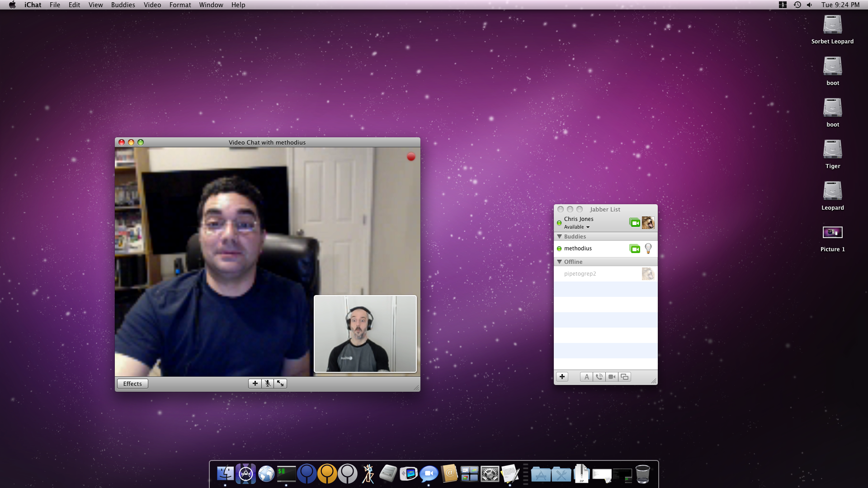Open Terminal from the Dock

coord(286,474)
